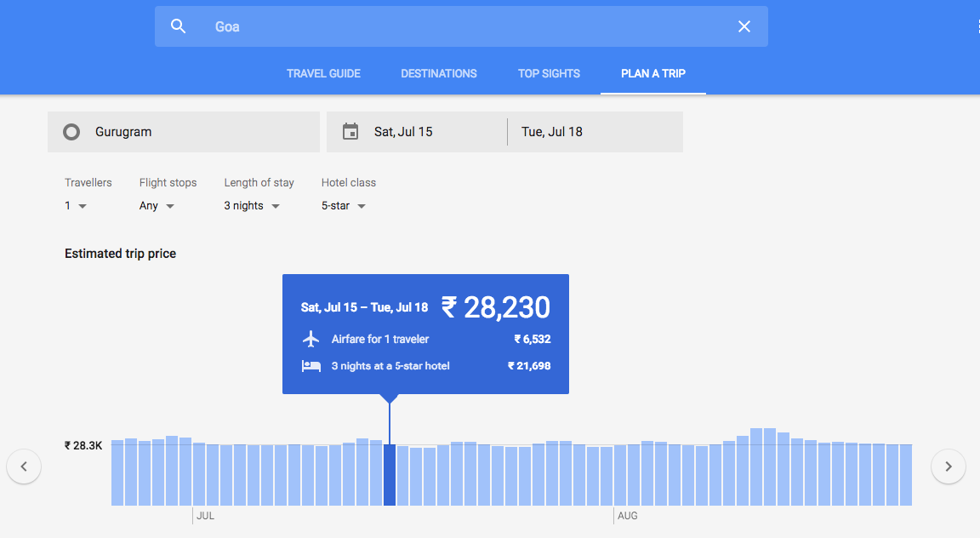Click the calendar icon beside dates
Viewport: 980px width, 538px height.
click(x=350, y=132)
